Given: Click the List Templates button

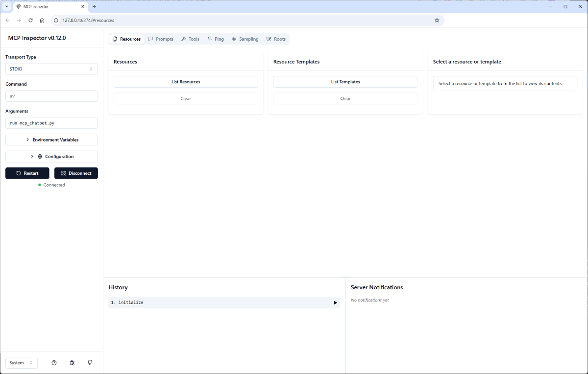Looking at the screenshot, I should 345,82.
